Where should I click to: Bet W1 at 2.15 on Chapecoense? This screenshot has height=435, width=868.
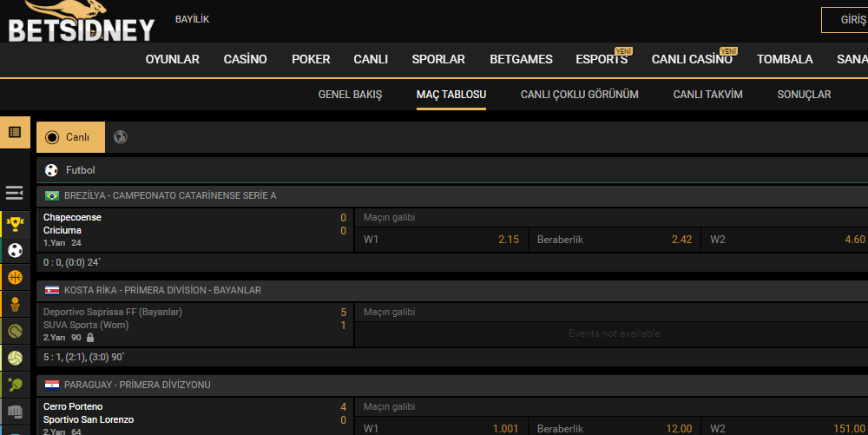click(x=441, y=240)
